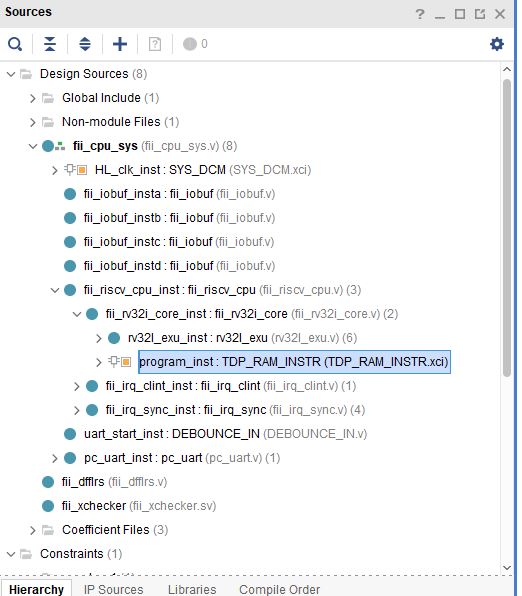Toggle the messages count indicator showing 0

[195, 44]
